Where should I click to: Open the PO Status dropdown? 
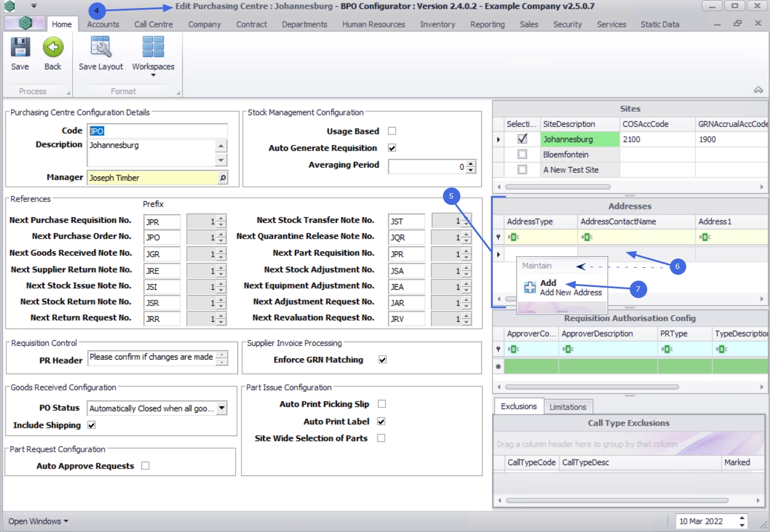click(222, 408)
